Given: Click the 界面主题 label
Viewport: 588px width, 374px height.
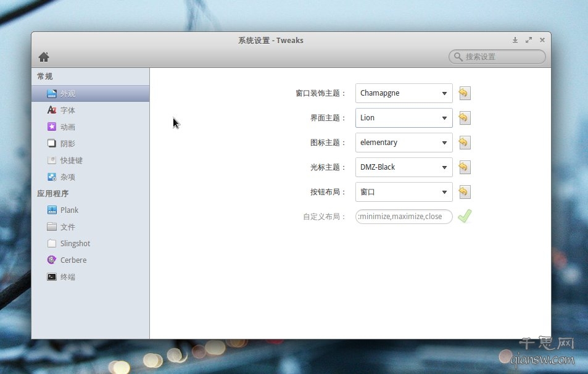Looking at the screenshot, I should [328, 118].
